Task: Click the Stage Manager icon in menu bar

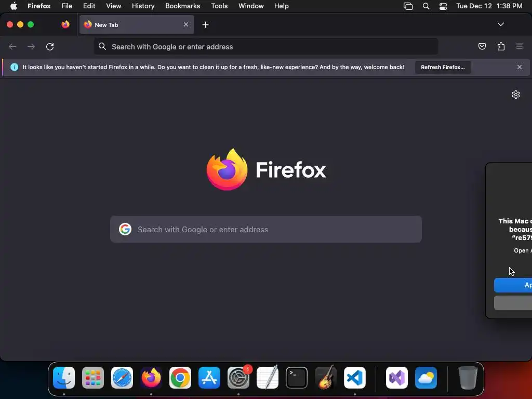Action: [408, 6]
